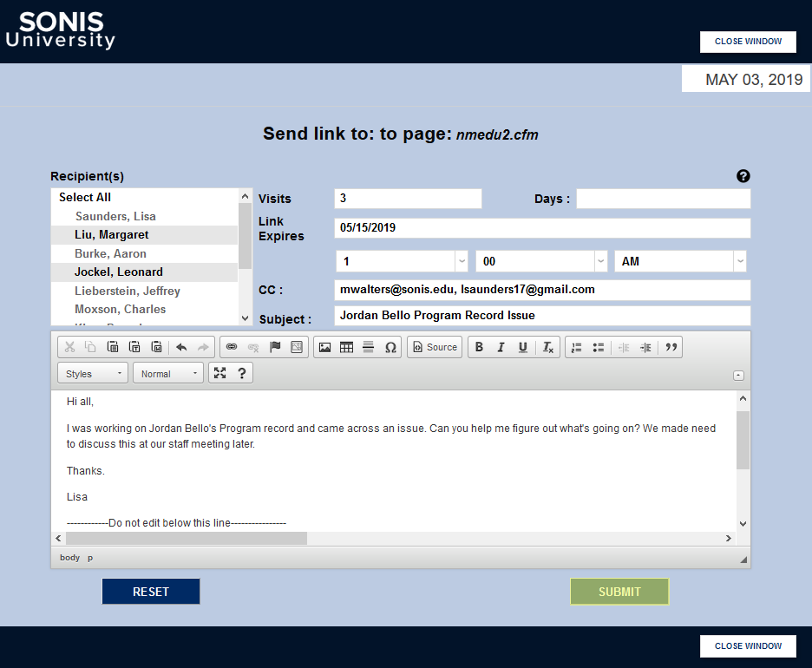
Task: Select recipient Liu, Margaret
Action: tap(144, 234)
